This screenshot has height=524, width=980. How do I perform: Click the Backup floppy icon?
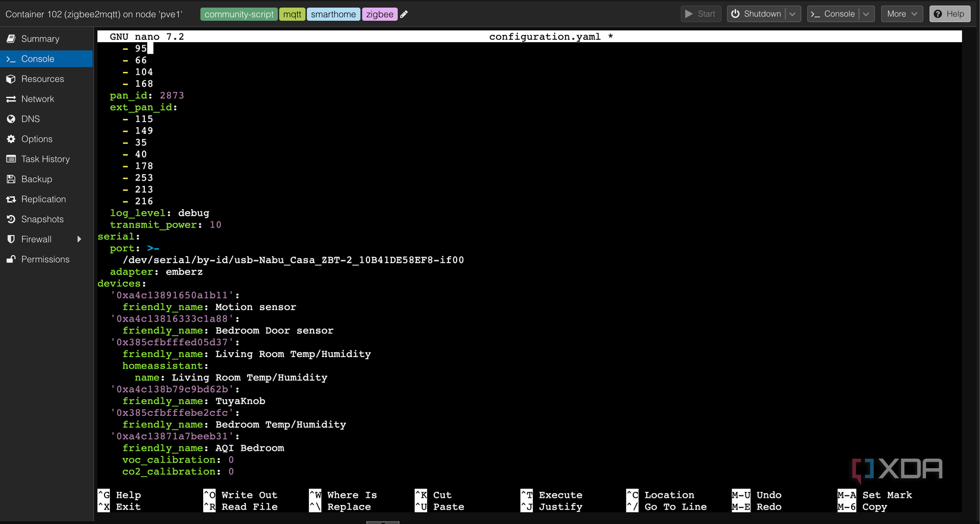pos(11,179)
